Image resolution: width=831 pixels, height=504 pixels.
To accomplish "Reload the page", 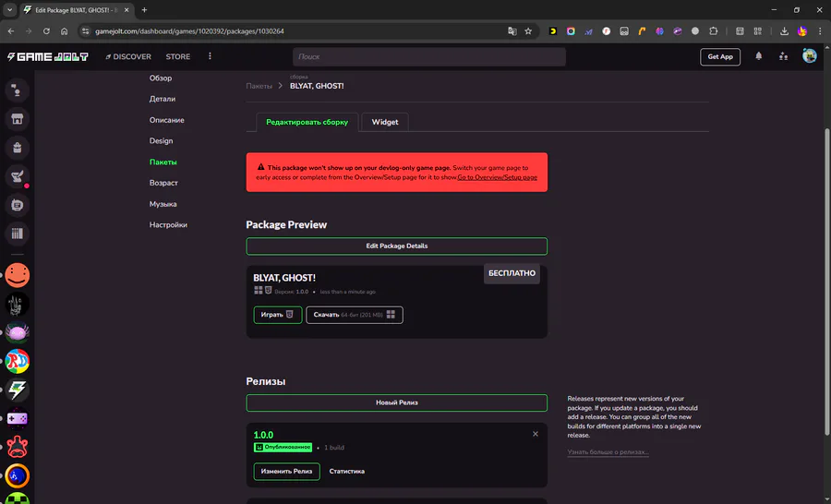I will [x=46, y=31].
